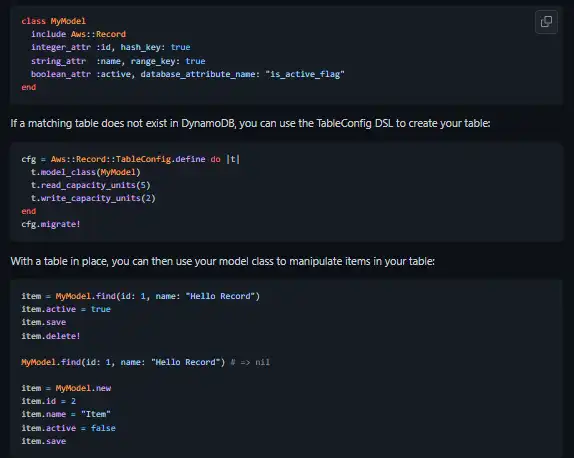The height and width of the screenshot is (458, 574).
Task: Click the 'item.active = false' line
Action: (68, 428)
